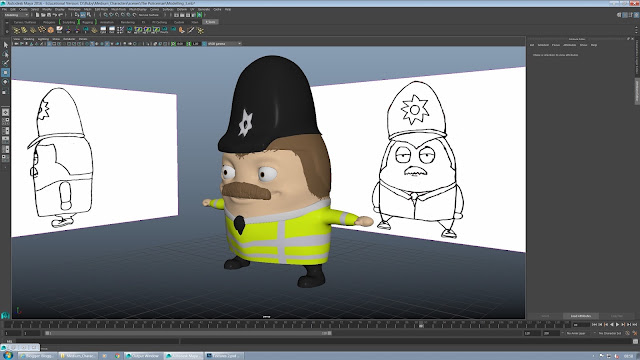The image size is (640, 360).
Task: Open the shelf options gear menu
Action: pyautogui.click(x=7, y=31)
